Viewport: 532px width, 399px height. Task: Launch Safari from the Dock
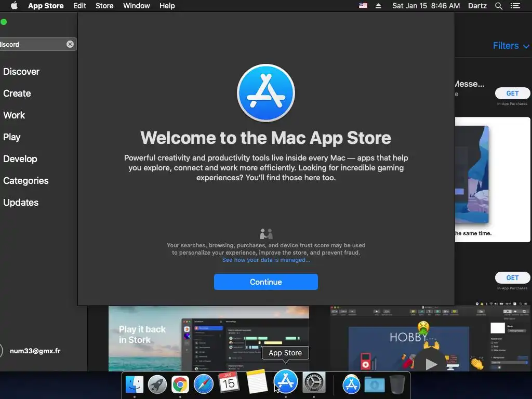tap(204, 384)
